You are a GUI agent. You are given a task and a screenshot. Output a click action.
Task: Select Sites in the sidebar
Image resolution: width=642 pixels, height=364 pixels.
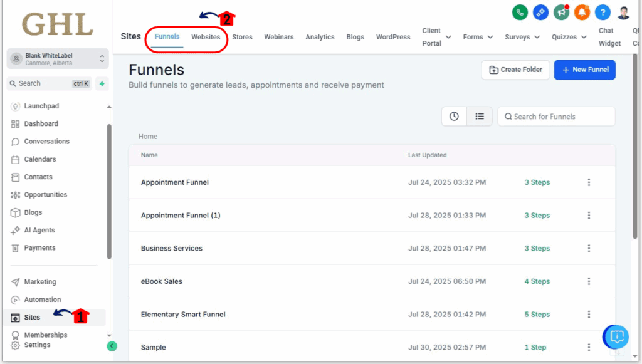pyautogui.click(x=56, y=318)
